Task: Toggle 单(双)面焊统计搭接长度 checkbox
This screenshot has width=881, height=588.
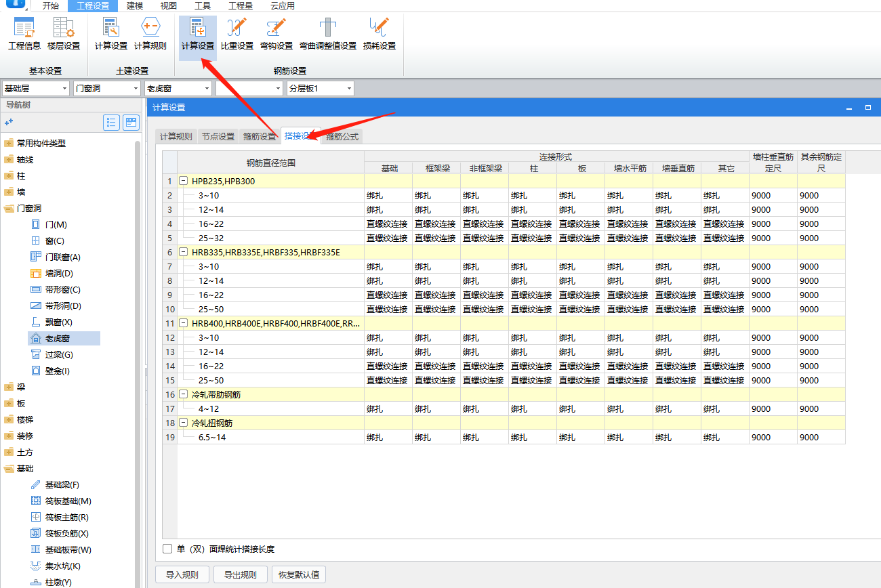Action: [x=167, y=549]
